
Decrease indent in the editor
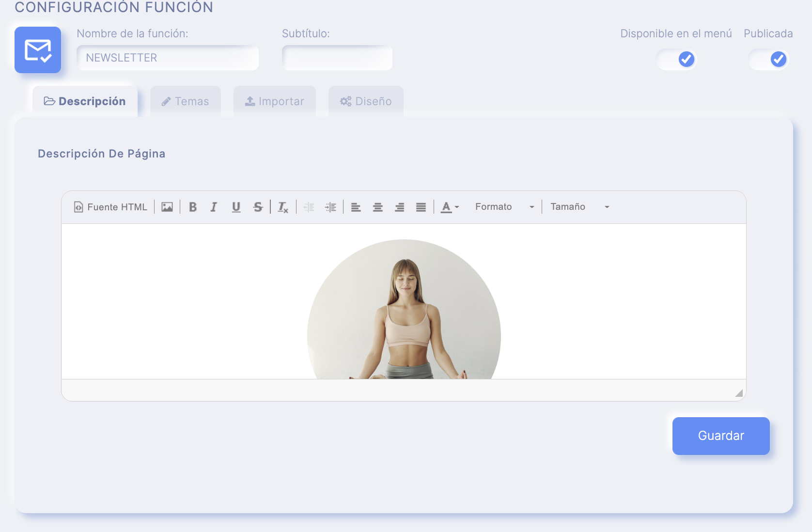309,207
